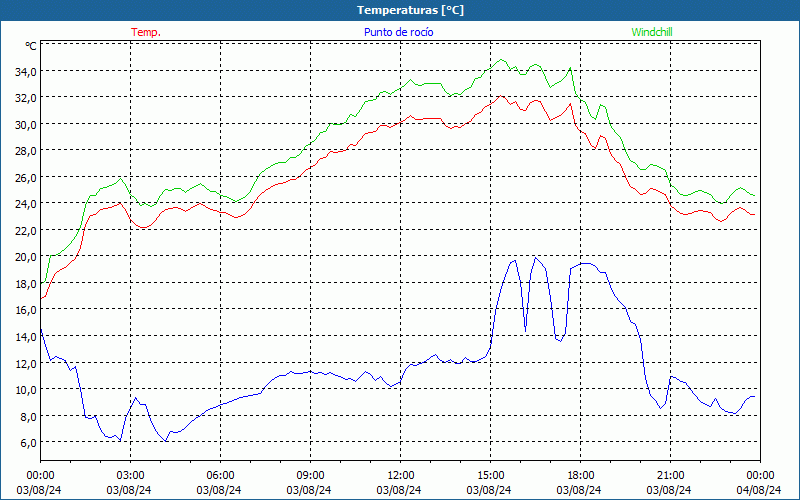Click the 10,0 y-axis value

pyautogui.click(x=26, y=390)
